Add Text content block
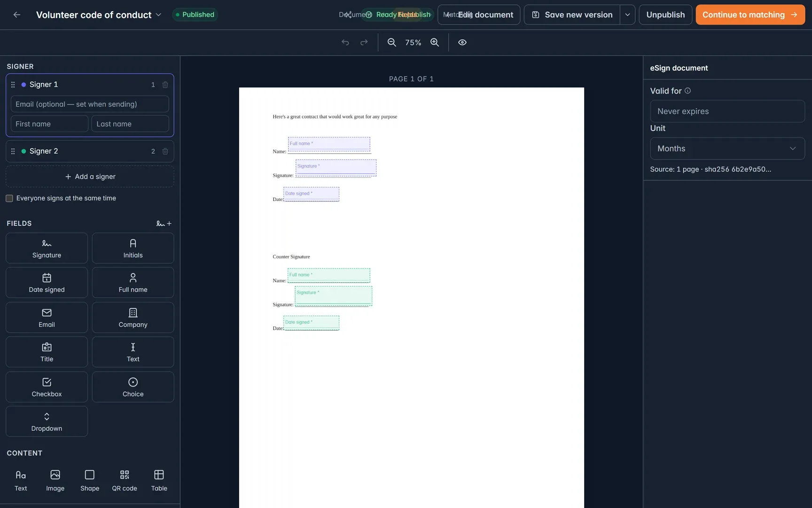Viewport: 812px width, 508px height. click(21, 481)
